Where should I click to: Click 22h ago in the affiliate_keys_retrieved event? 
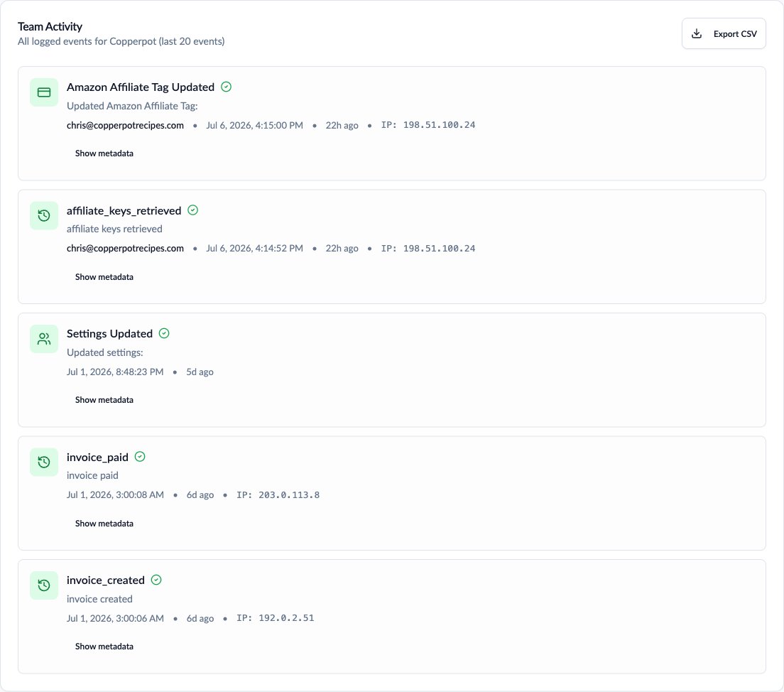tap(342, 248)
